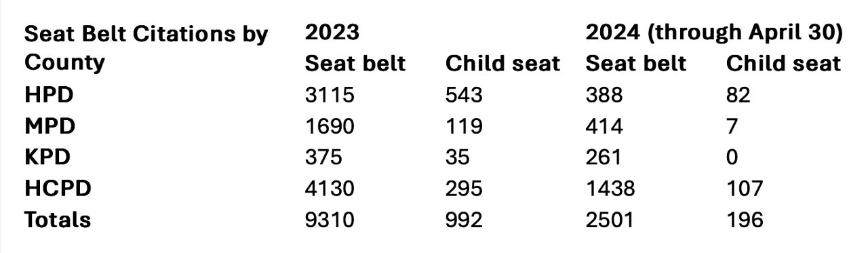Click the HCPD 2024 child seat value 107
Viewport: 868px width, 253px height.
pos(745,189)
